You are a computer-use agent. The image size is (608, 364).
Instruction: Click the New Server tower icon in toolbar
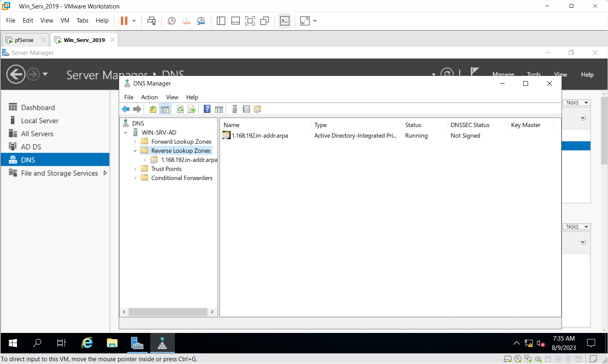click(x=235, y=109)
